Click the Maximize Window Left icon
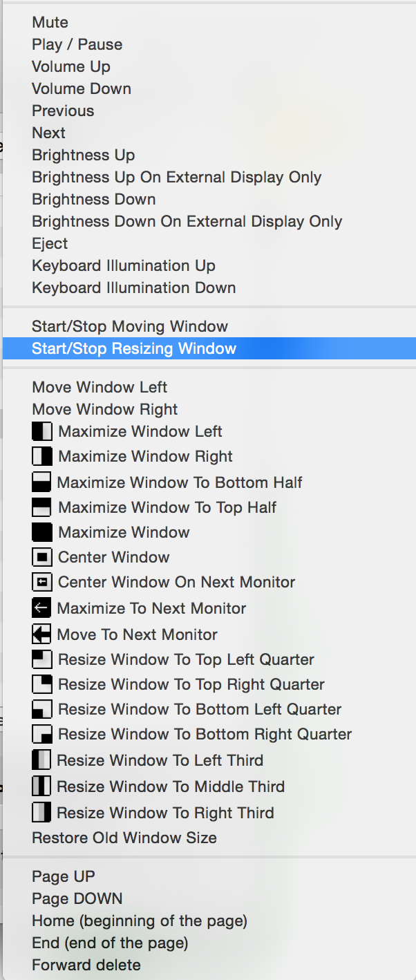This screenshot has height=980, width=416. point(42,432)
